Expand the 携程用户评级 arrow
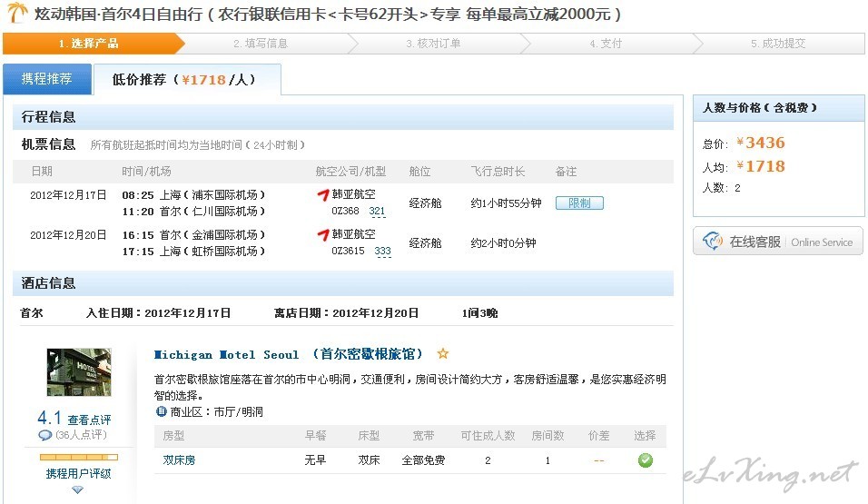 [77, 489]
